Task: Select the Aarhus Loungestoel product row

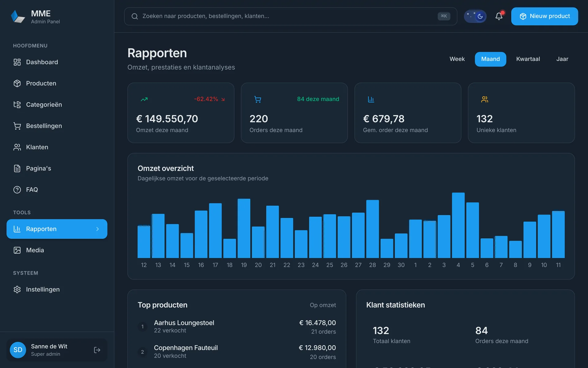Action: (237, 327)
